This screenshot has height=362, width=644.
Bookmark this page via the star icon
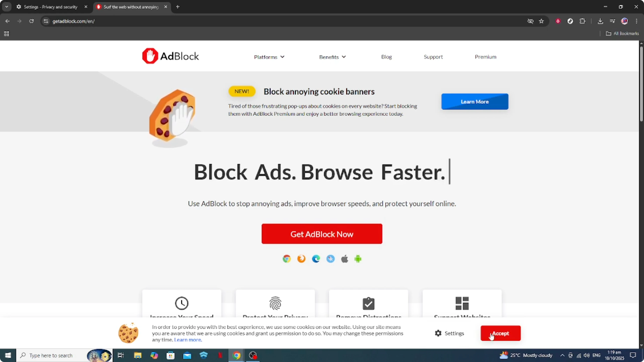(541, 21)
